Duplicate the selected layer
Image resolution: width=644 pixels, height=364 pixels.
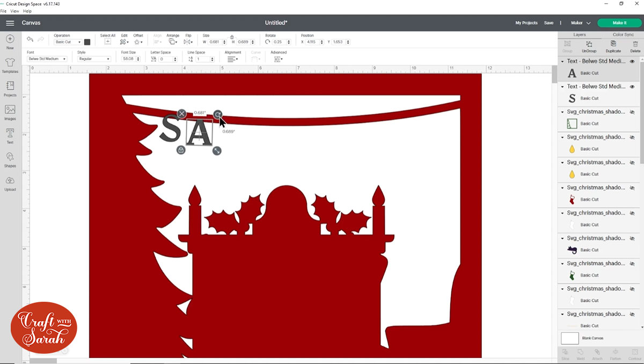point(613,46)
